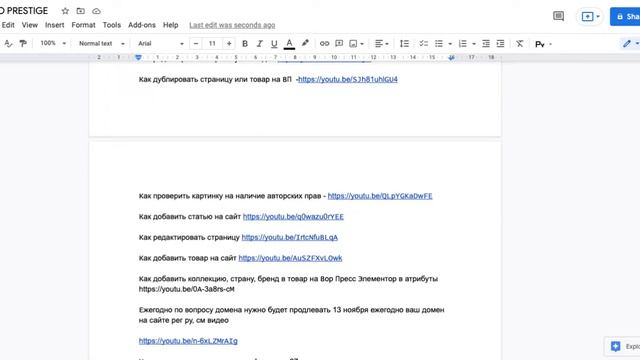Open link youtu.be/n-6xLZMrAIg
Viewport: 640px width, 360px height.
point(188,341)
